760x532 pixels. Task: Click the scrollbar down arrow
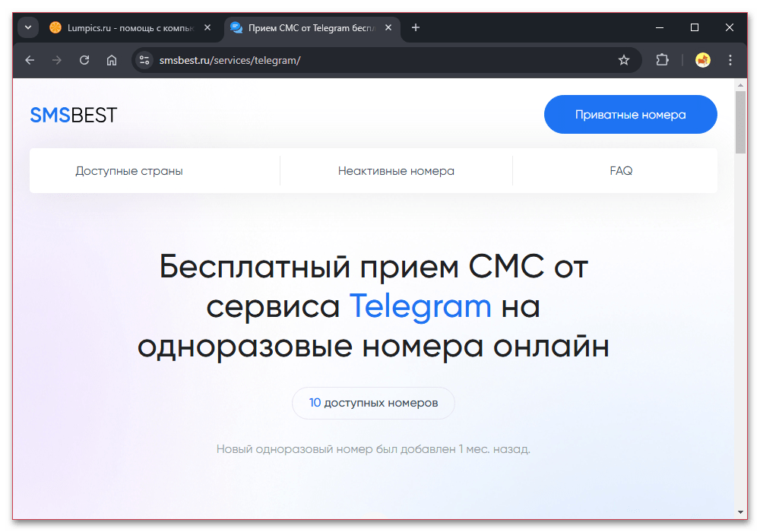(x=740, y=512)
